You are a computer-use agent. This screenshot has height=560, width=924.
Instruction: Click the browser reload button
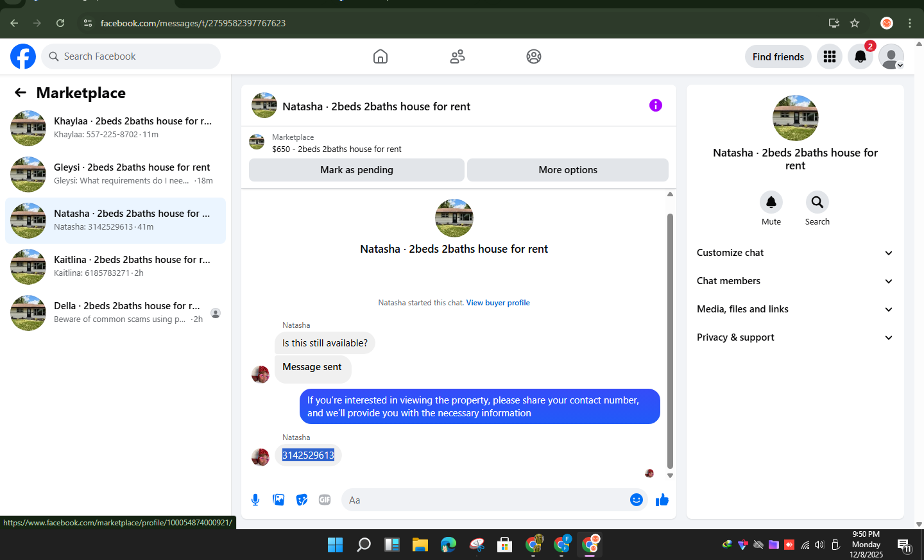pyautogui.click(x=60, y=23)
